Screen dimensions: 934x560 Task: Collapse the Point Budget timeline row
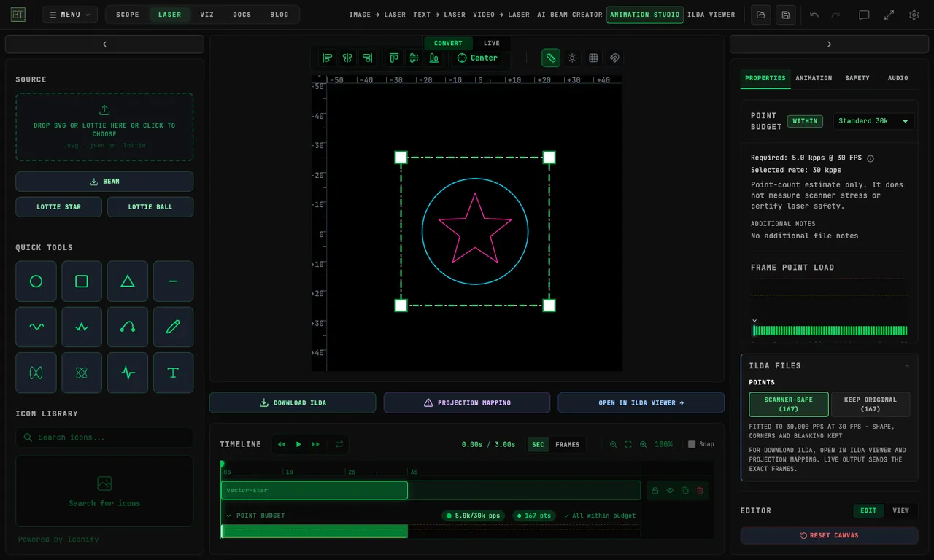[228, 516]
